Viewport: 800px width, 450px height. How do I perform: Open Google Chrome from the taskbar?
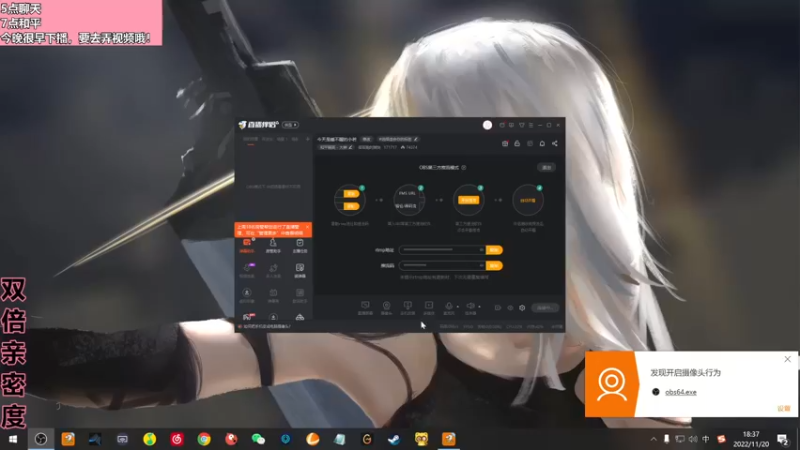(204, 439)
